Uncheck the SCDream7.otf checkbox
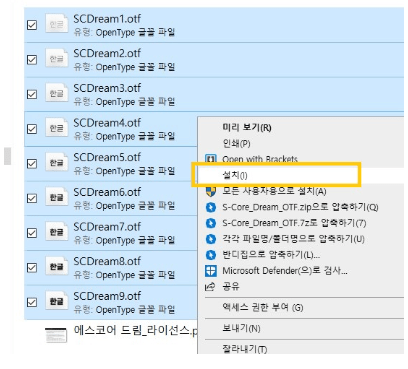 (32, 233)
